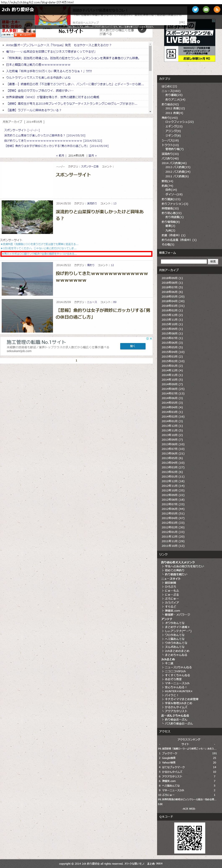This screenshot has width=222, height=868.
Task: Click page number 1 in pagination
Action: tap(76, 360)
